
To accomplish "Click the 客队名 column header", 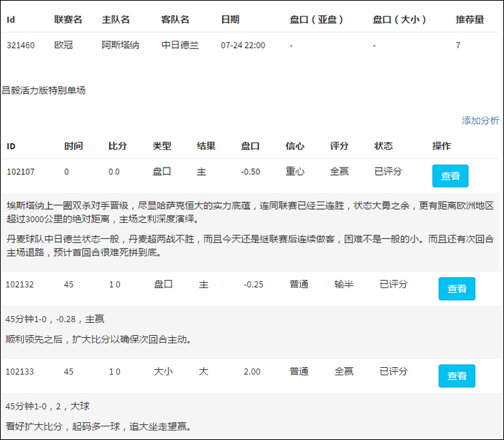I will (x=175, y=20).
